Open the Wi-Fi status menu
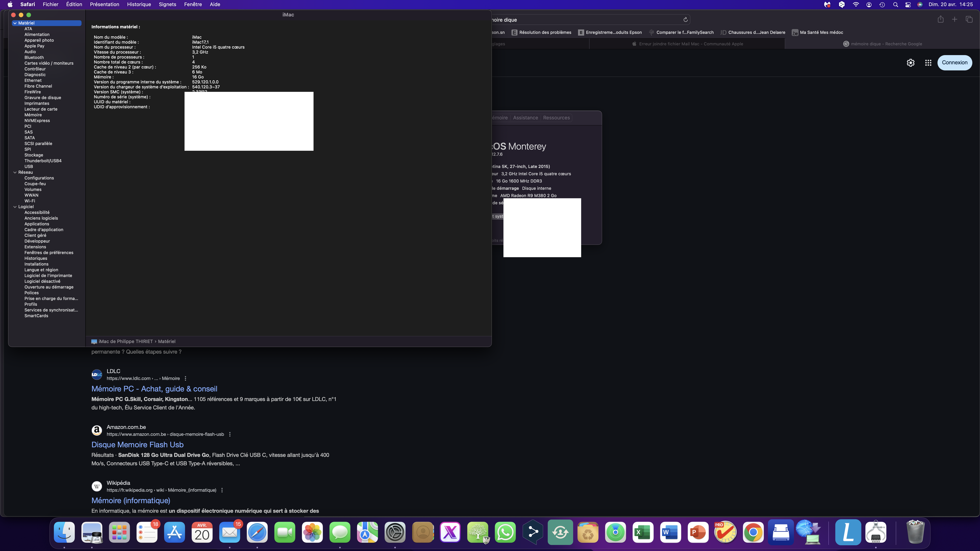 (856, 5)
